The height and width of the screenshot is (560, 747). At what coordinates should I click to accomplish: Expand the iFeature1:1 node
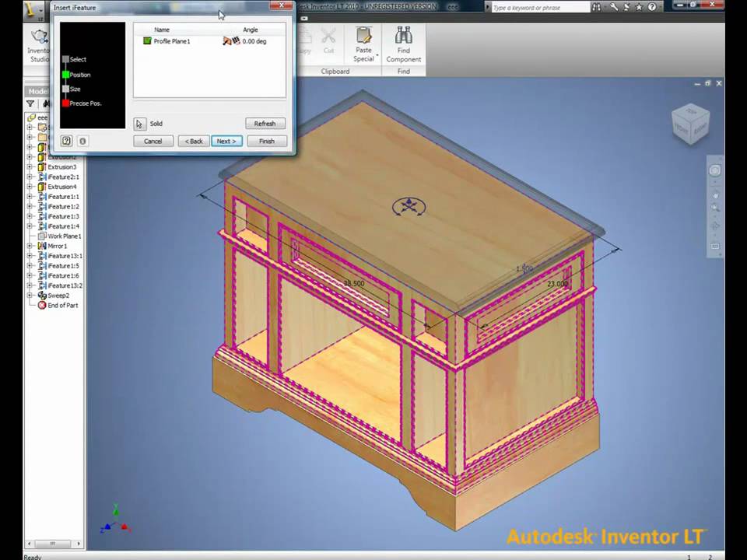[x=30, y=197]
